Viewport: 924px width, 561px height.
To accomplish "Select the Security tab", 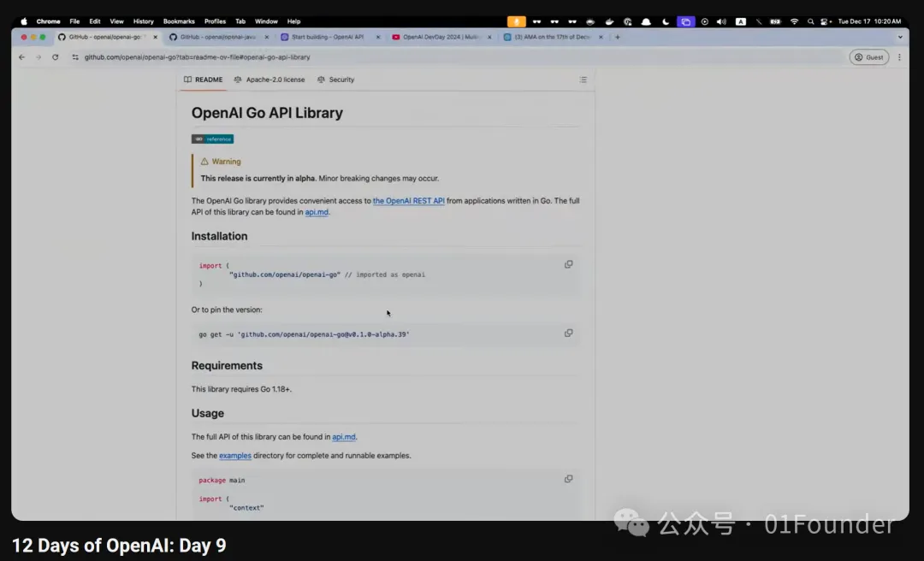I will click(x=336, y=80).
